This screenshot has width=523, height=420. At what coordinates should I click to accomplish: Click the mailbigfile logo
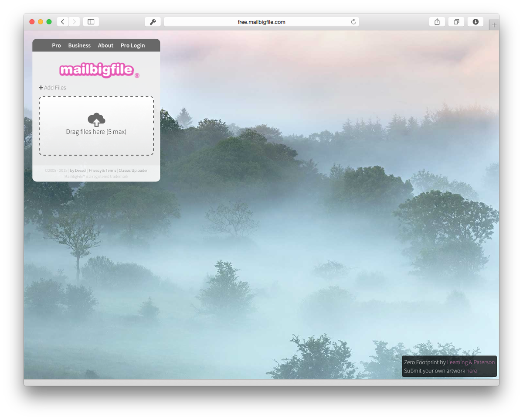coord(97,70)
